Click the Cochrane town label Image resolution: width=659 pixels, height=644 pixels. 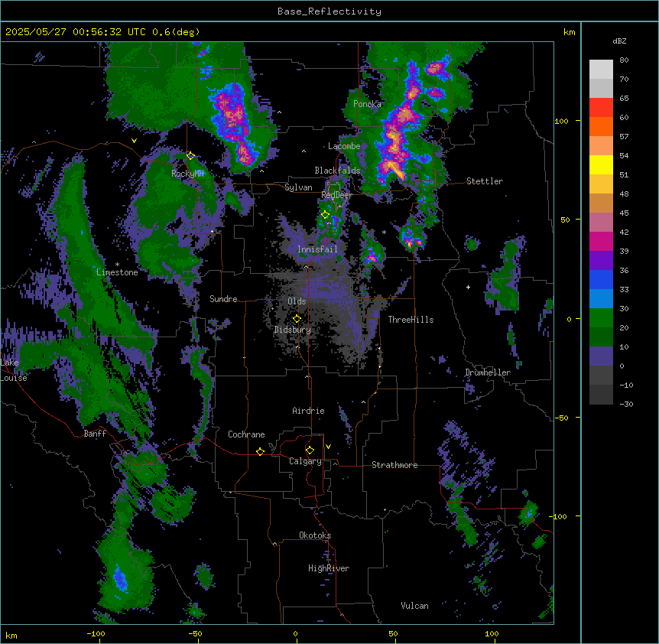click(x=246, y=434)
